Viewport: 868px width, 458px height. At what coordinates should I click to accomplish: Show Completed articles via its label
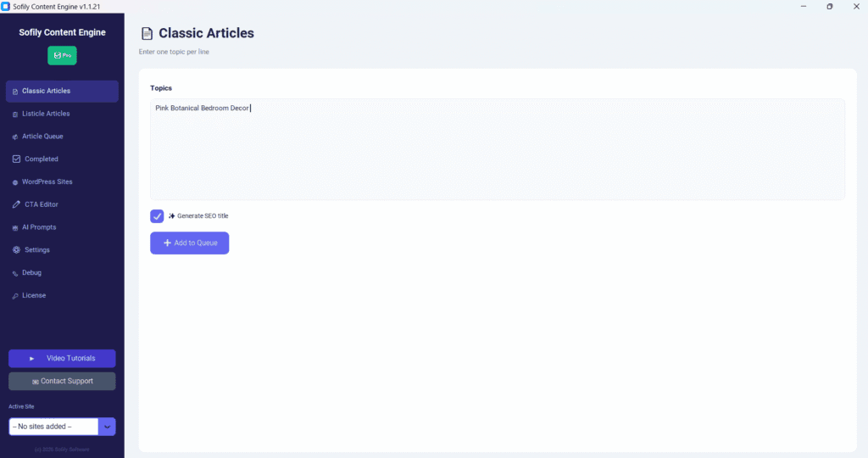tap(42, 159)
